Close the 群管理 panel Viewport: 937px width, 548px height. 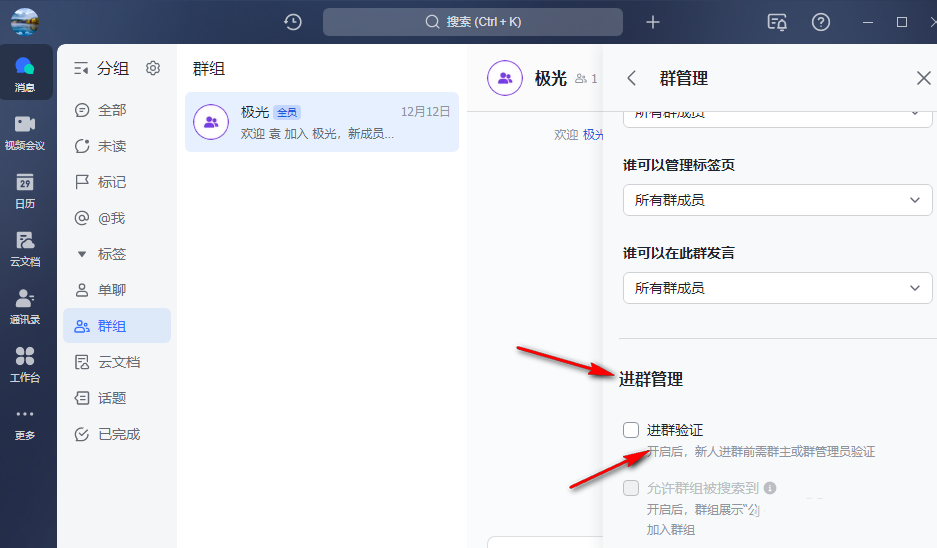click(x=923, y=78)
